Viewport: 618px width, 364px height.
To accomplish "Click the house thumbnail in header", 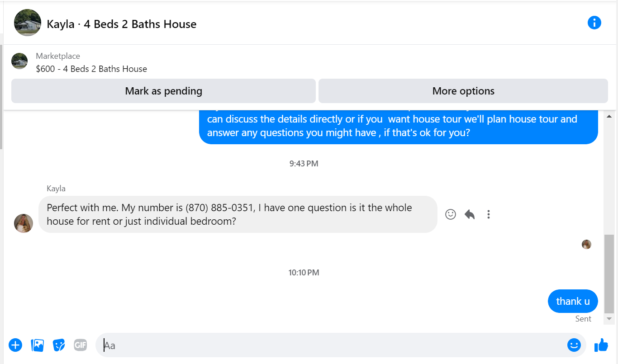I will 28,23.
